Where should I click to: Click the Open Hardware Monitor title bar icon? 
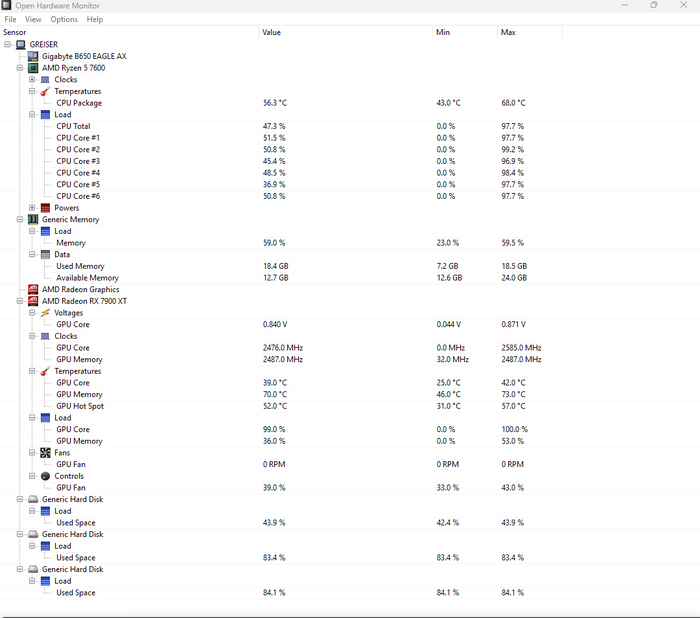[x=6, y=5]
